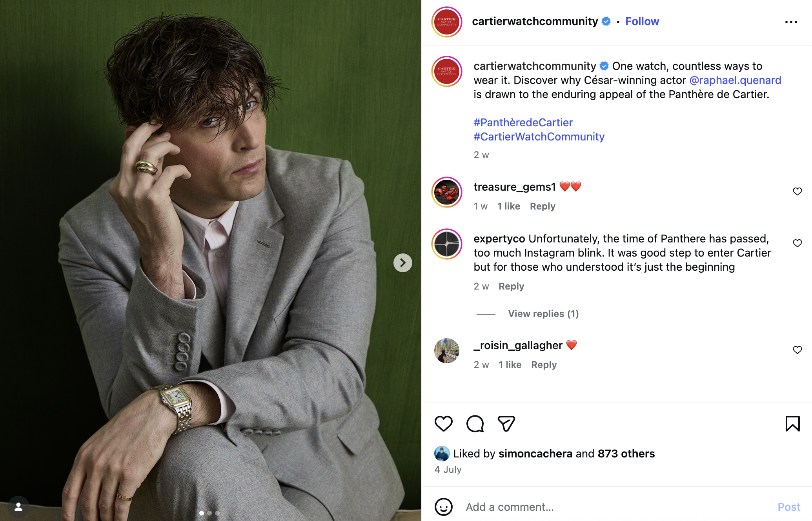The image size is (812, 521).
Task: Follow cartierwatchcommunity
Action: tap(642, 22)
